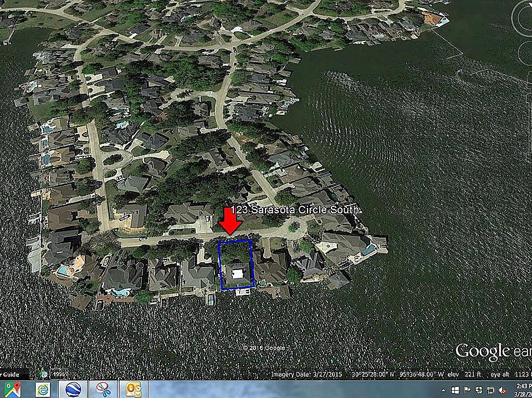Click the muted volume speaker icon
Image resolution: width=532 pixels, height=398 pixels.
pyautogui.click(x=503, y=390)
